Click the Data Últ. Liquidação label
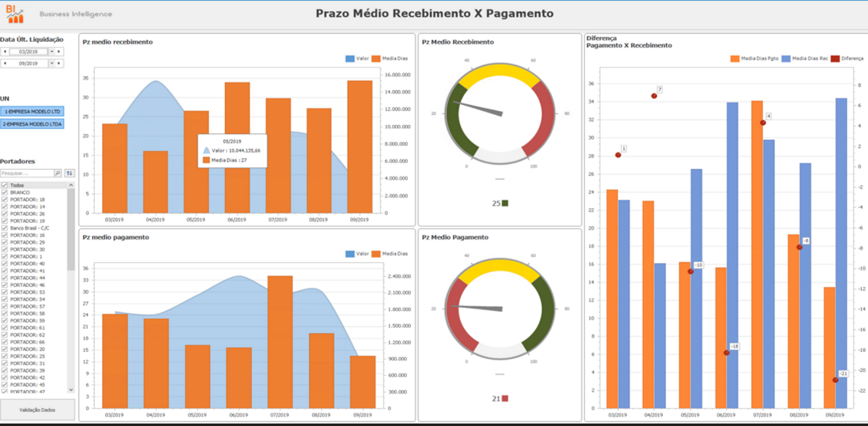Image resolution: width=868 pixels, height=426 pixels. (x=32, y=40)
